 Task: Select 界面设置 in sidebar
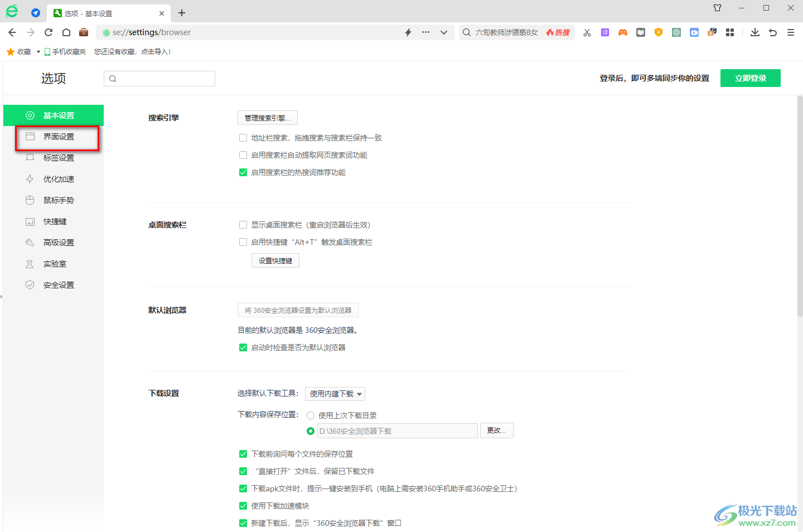pos(54,137)
